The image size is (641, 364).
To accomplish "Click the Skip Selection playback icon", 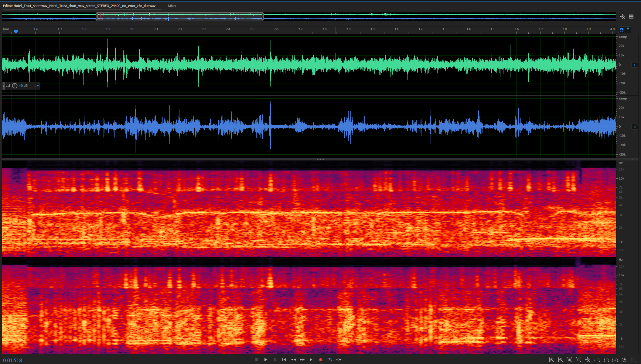I will click(339, 360).
